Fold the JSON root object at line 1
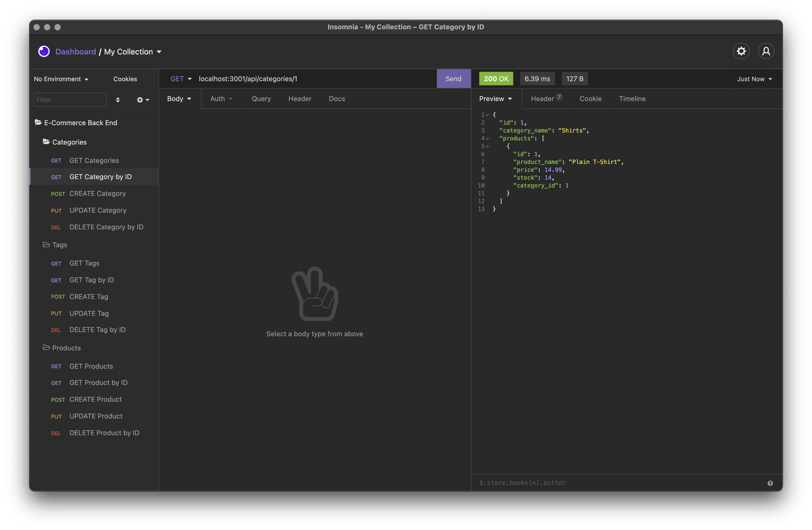 tap(488, 115)
